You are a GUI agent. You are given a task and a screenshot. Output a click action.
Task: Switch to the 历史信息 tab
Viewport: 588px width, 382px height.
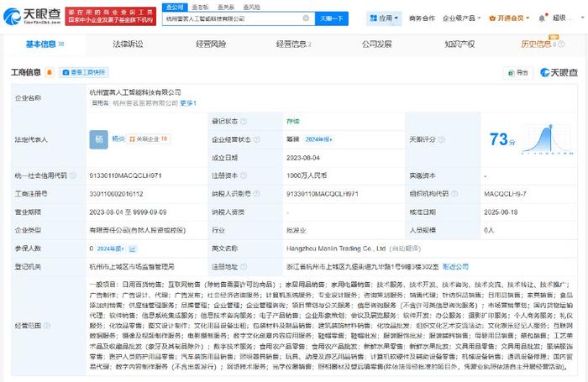(536, 44)
